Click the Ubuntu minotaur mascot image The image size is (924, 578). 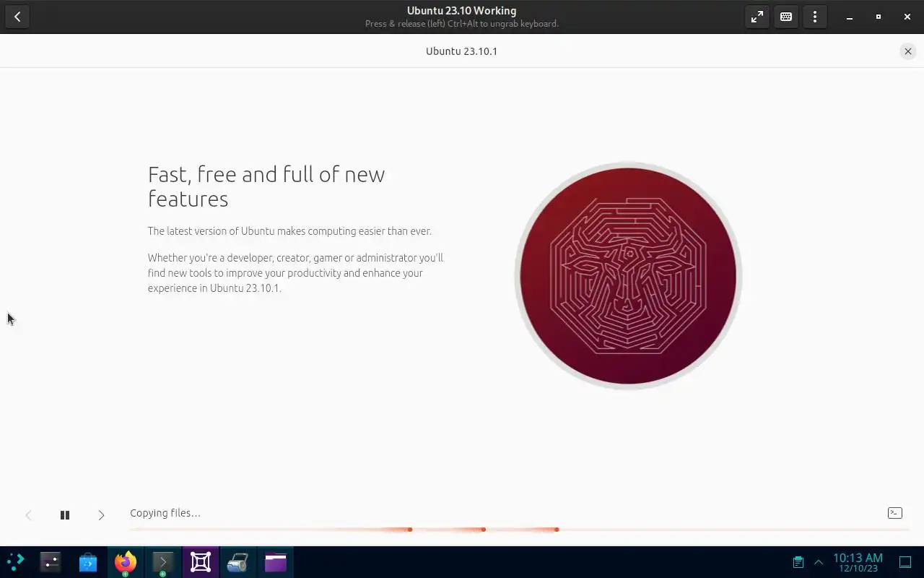[x=628, y=276]
